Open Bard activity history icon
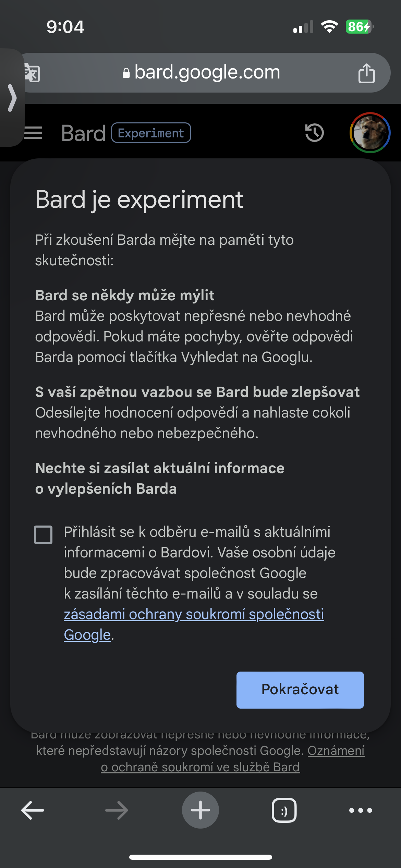 pos(314,133)
